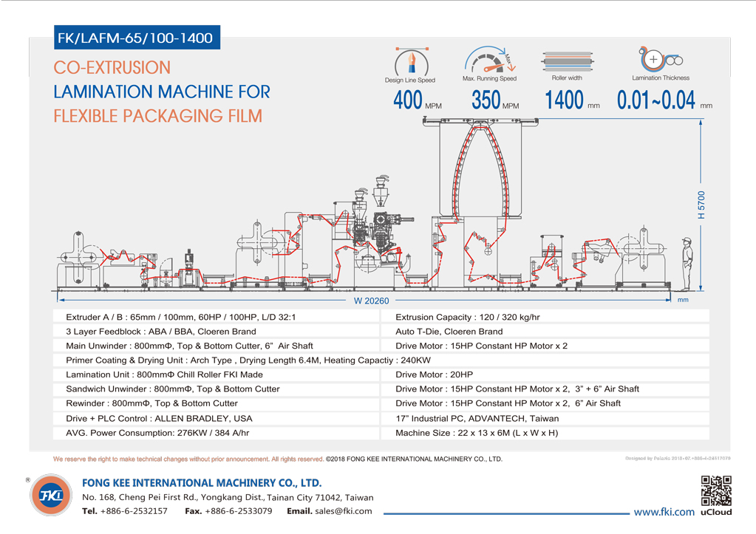
Task: Click the FK/LAFM-65/100-1400 model label
Action: pos(137,38)
